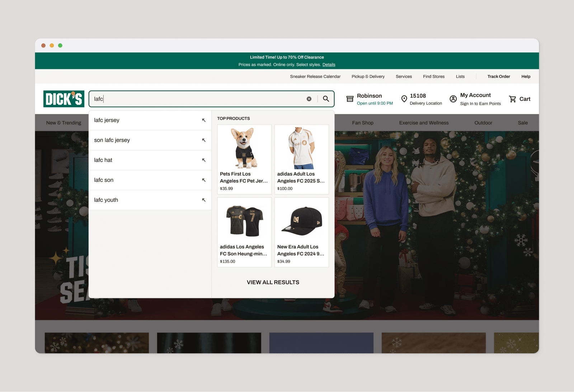This screenshot has width=574, height=392.
Task: Click the My Account profile icon
Action: tap(453, 99)
